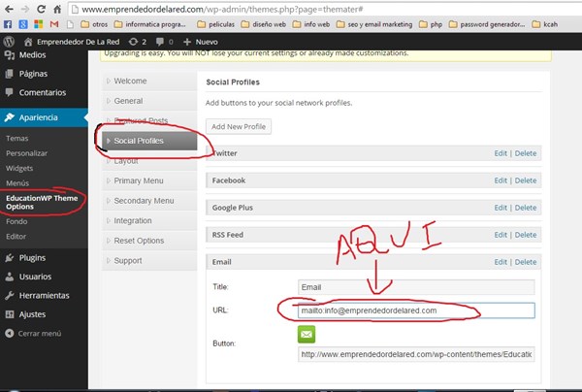The height and width of the screenshot is (392, 582).
Task: Delete the Facebook profile
Action: 526,180
